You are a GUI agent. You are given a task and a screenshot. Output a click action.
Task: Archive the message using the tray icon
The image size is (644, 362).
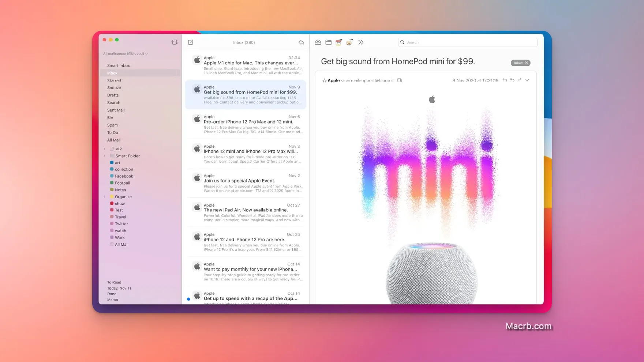(x=318, y=42)
